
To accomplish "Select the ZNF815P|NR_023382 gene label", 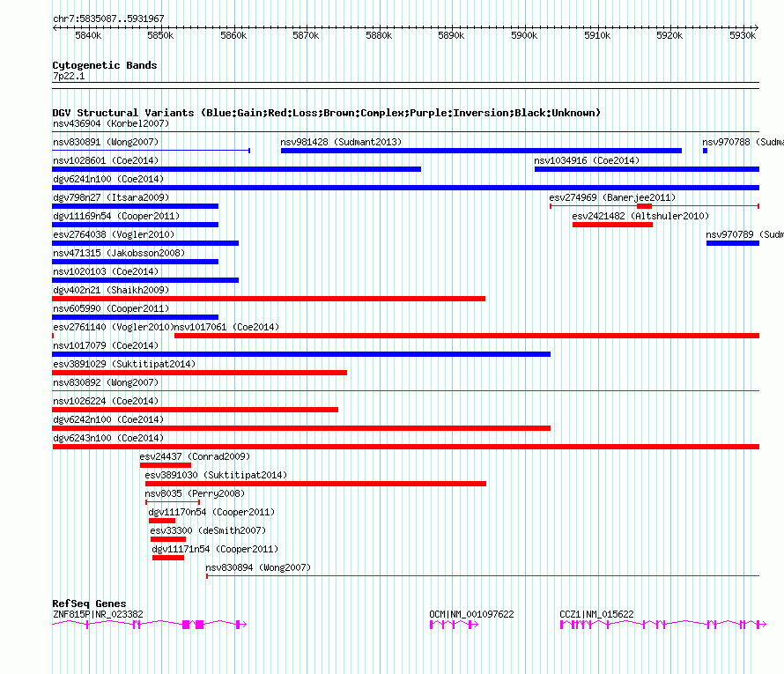I will [98, 614].
